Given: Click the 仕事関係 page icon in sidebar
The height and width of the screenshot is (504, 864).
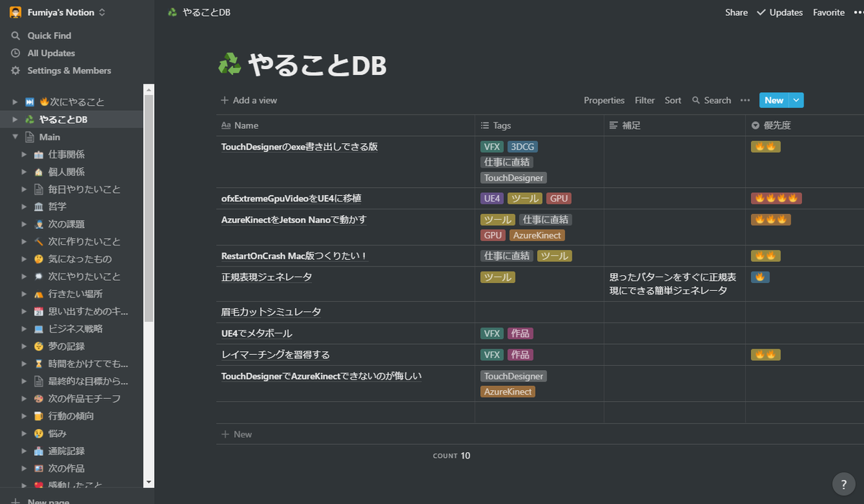Looking at the screenshot, I should [x=38, y=155].
